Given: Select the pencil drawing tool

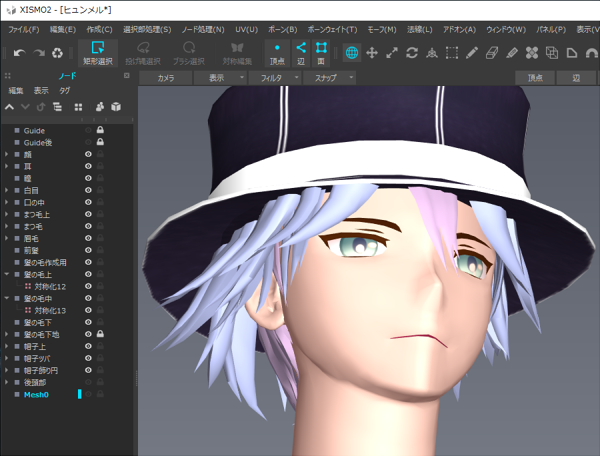Looking at the screenshot, I should (472, 53).
